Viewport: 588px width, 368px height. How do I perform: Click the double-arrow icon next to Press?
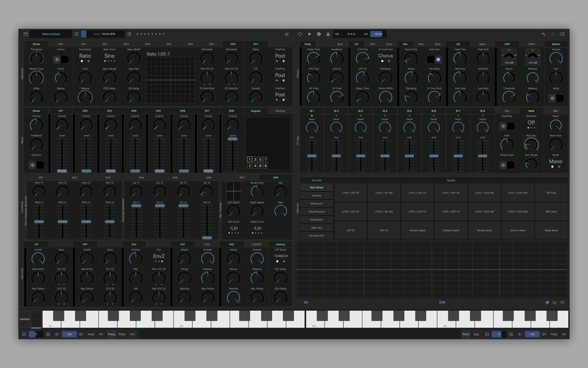pos(101,334)
